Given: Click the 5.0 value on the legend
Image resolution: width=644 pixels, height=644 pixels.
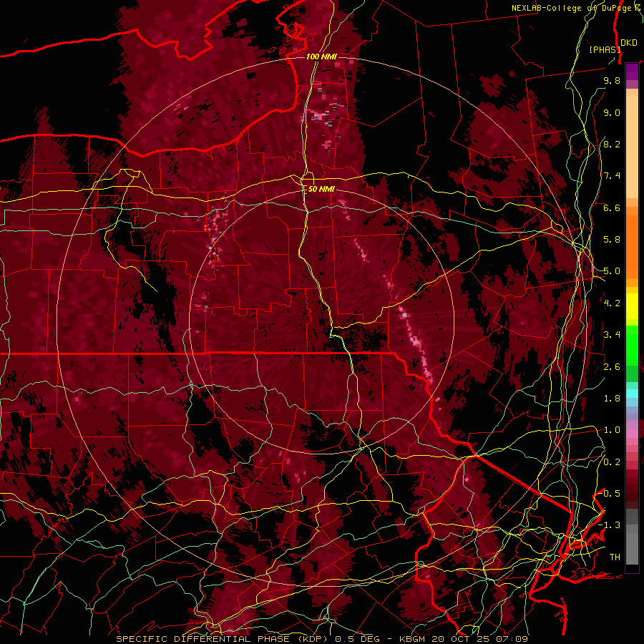Looking at the screenshot, I should 612,271.
